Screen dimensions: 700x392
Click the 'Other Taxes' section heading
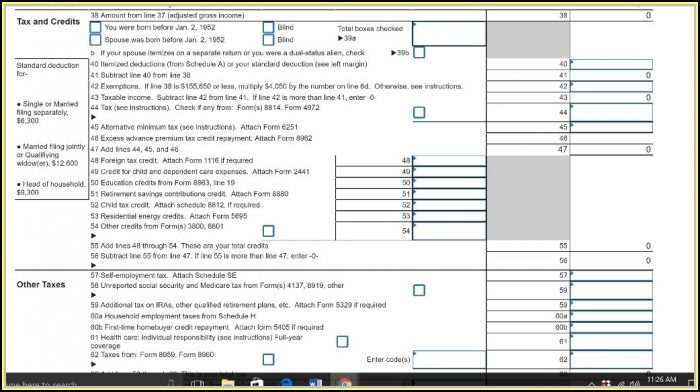coord(41,284)
